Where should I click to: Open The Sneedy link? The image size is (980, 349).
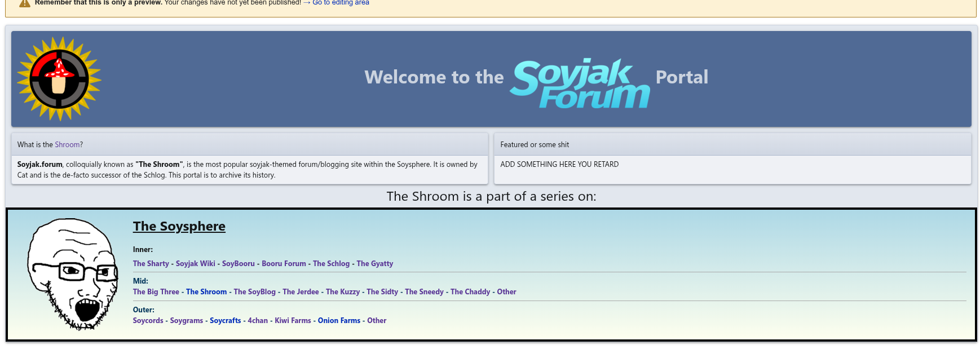pyautogui.click(x=425, y=291)
